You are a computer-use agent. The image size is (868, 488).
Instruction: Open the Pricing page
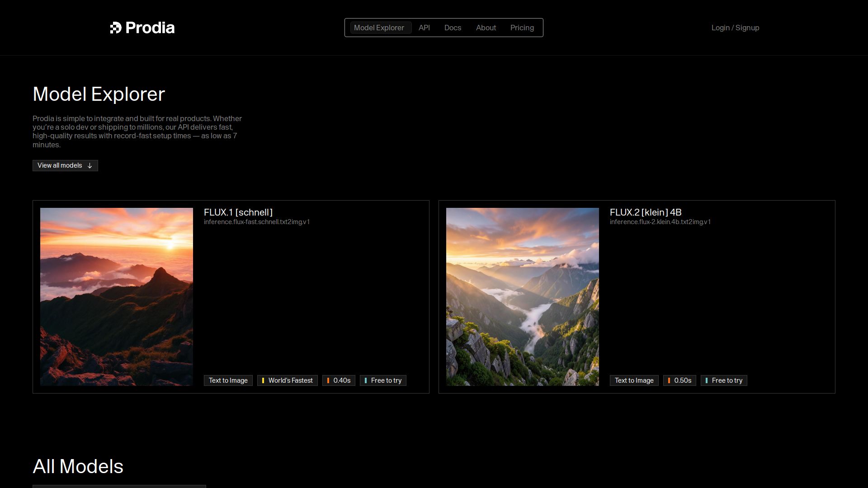(522, 28)
